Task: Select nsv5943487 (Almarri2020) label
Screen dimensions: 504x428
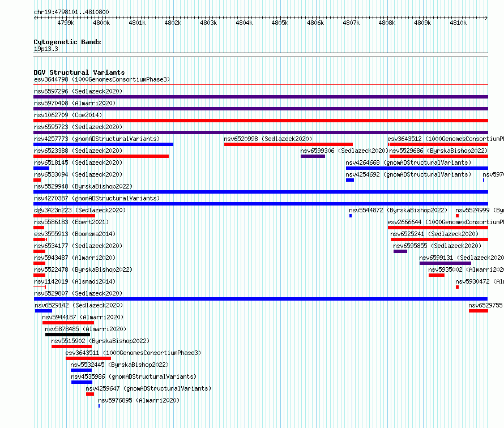Action: coord(75,258)
